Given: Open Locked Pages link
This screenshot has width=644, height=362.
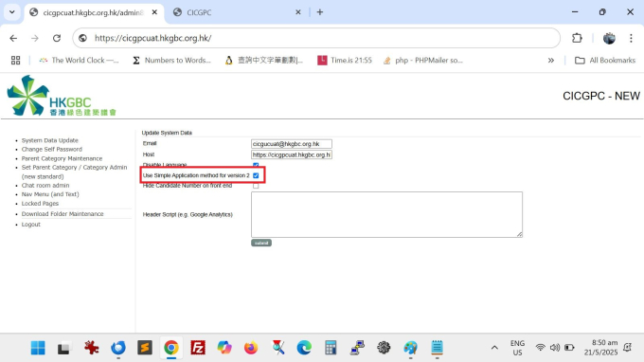Looking at the screenshot, I should click(x=40, y=204).
